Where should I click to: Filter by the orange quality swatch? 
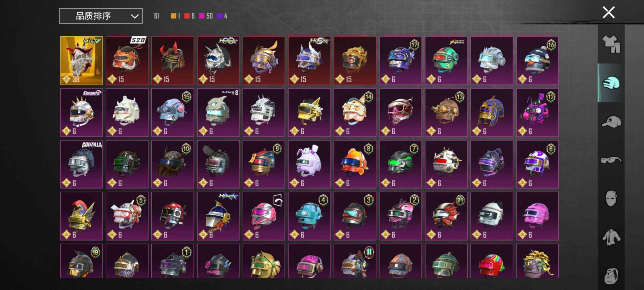click(174, 16)
